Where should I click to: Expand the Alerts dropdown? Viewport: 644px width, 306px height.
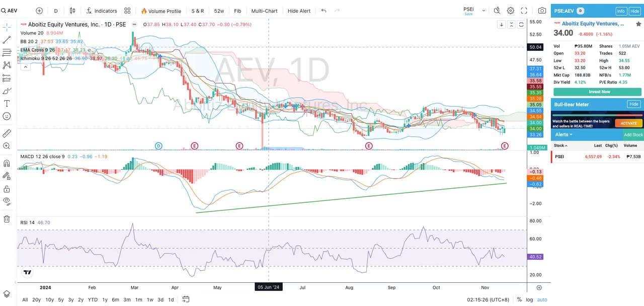(x=563, y=134)
